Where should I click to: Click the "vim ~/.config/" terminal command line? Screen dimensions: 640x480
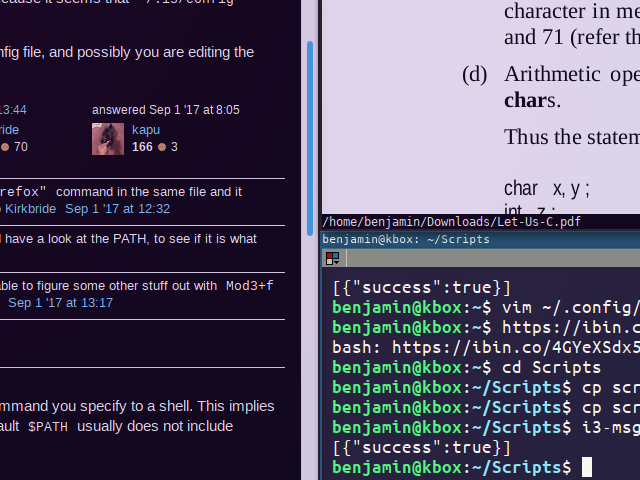click(x=486, y=307)
